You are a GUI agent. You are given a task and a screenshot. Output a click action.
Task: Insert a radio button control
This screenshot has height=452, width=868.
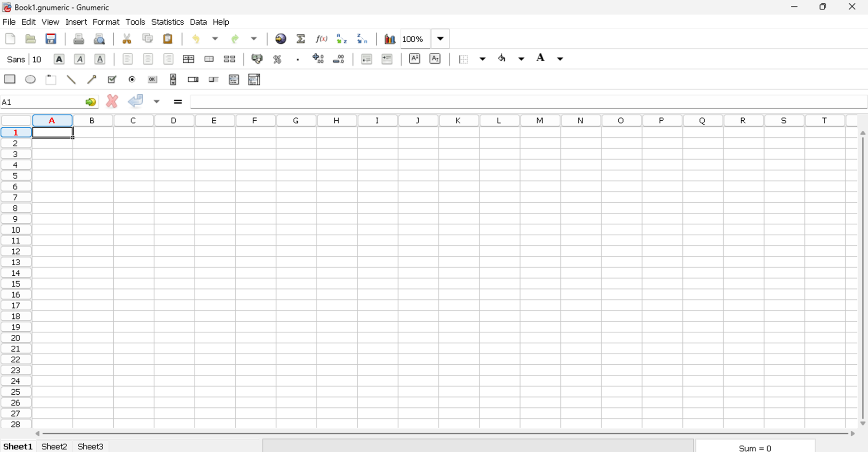pyautogui.click(x=132, y=79)
